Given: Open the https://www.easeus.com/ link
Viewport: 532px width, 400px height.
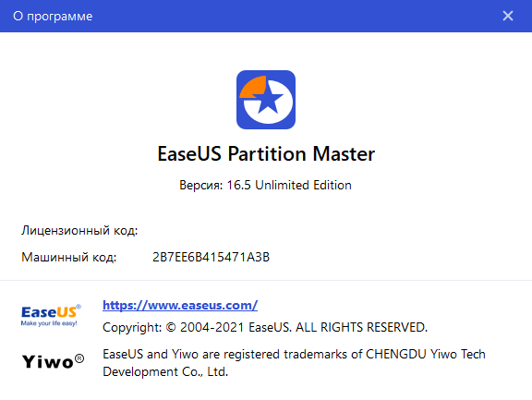Looking at the screenshot, I should 180,306.
